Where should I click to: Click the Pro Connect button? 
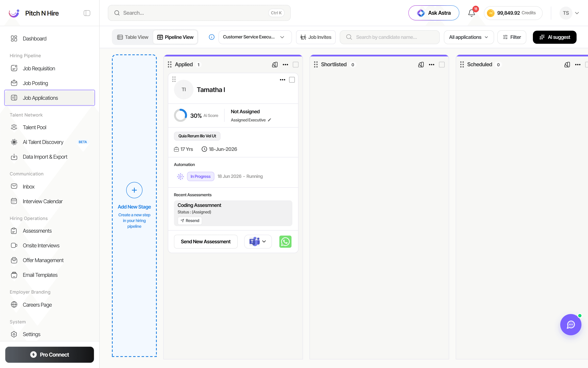click(50, 355)
